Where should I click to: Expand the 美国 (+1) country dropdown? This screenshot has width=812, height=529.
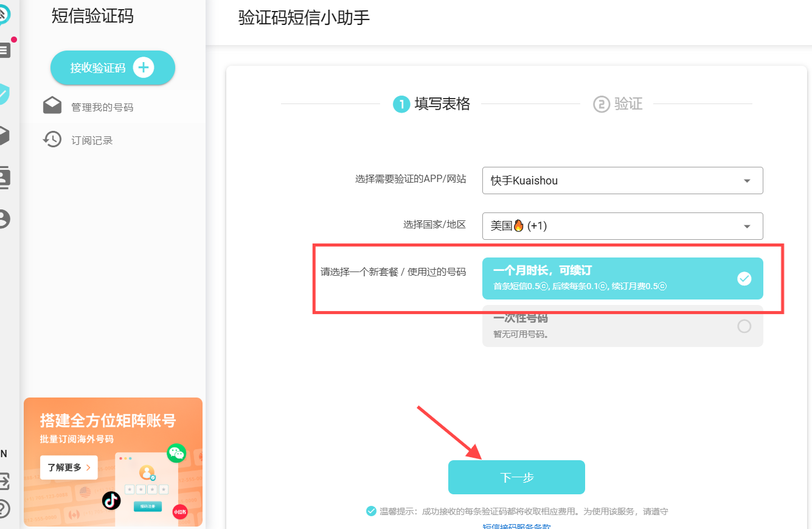pyautogui.click(x=622, y=226)
